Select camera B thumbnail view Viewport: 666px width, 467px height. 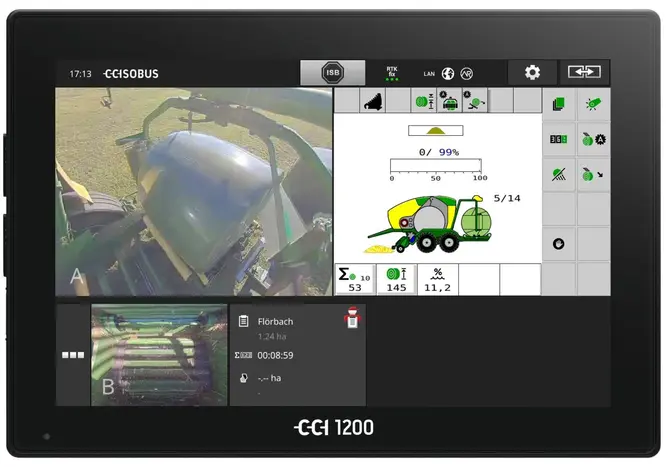(x=159, y=355)
